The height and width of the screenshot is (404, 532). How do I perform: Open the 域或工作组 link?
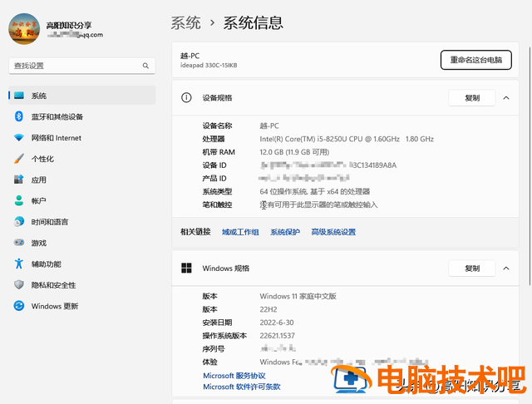click(x=240, y=232)
